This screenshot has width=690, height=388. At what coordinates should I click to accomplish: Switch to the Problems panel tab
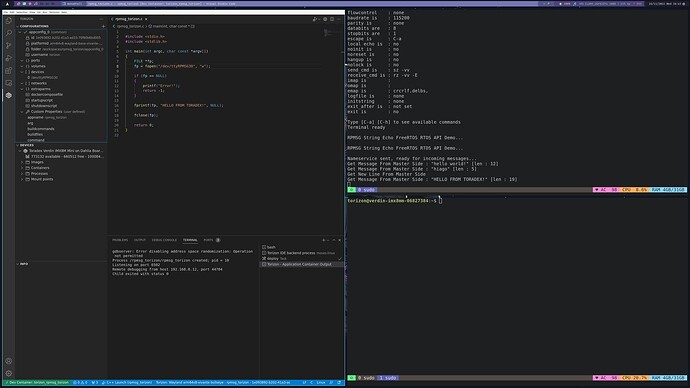tap(120, 240)
